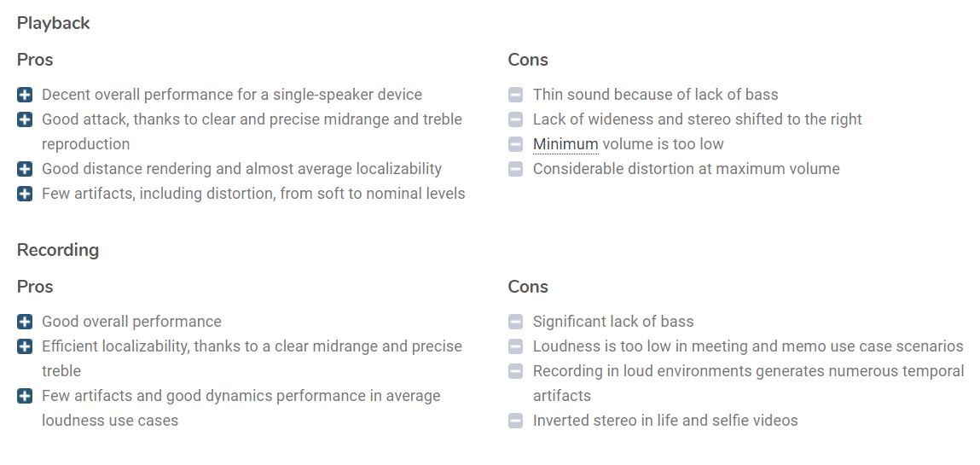Click minus icon beside Considerable distortion line
980x465 pixels.
point(516,169)
